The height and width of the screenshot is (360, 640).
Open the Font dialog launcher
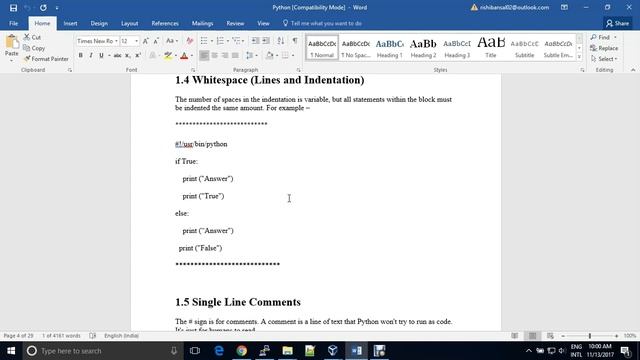click(x=193, y=70)
